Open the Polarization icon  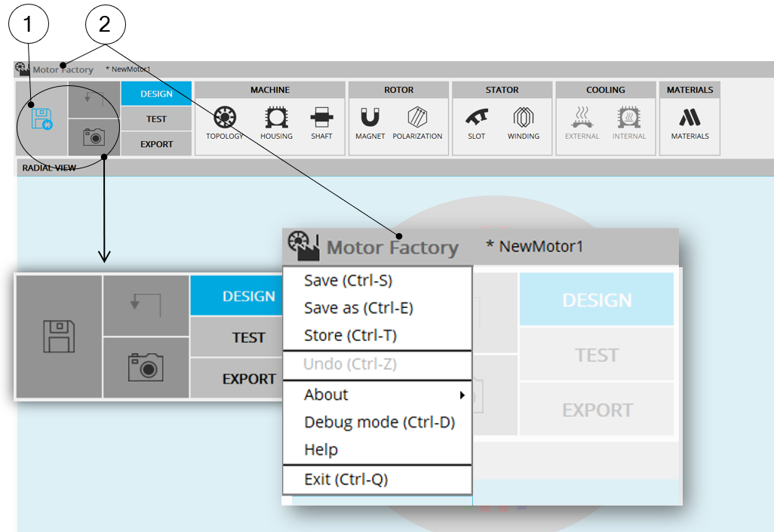coord(417,118)
